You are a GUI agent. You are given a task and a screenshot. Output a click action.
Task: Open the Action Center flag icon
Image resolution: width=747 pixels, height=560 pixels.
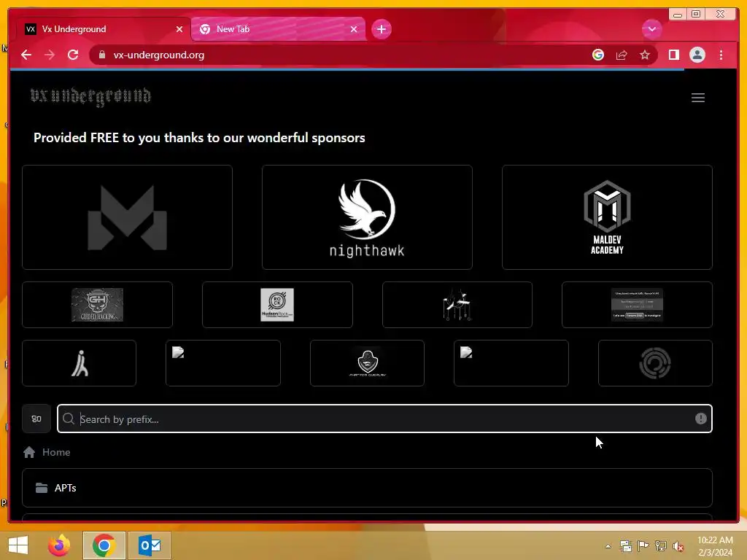(x=643, y=545)
